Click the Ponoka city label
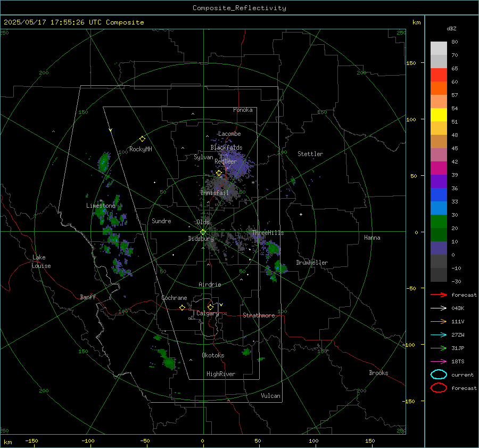 click(x=243, y=110)
